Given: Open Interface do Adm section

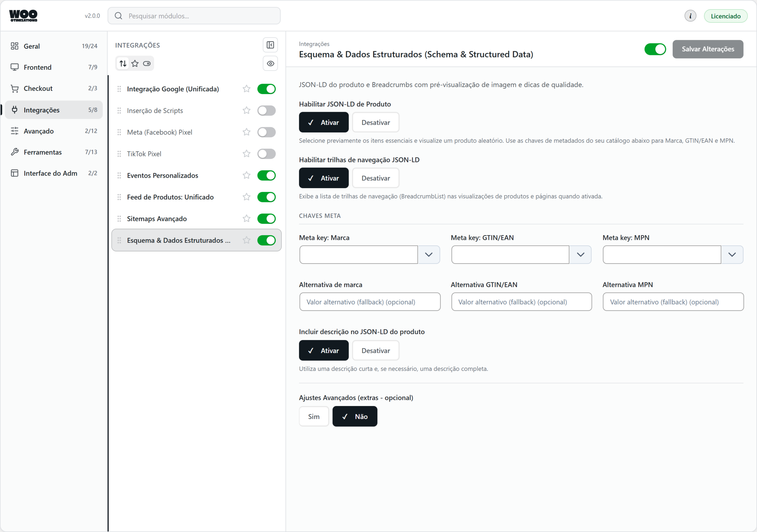Looking at the screenshot, I should pos(54,173).
